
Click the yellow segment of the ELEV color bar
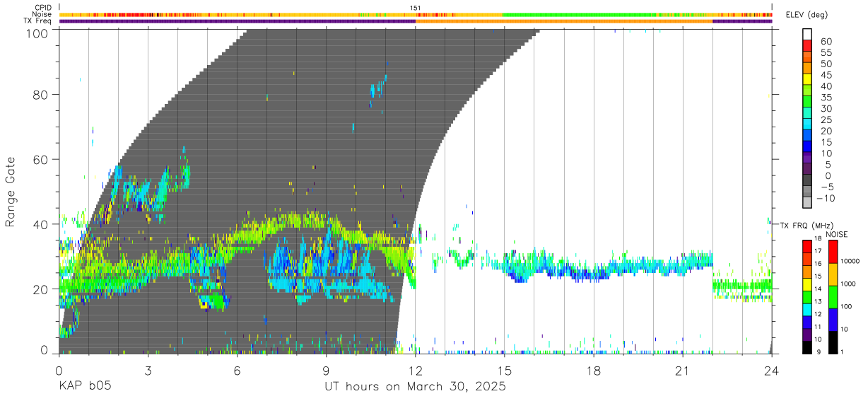[x=807, y=79]
